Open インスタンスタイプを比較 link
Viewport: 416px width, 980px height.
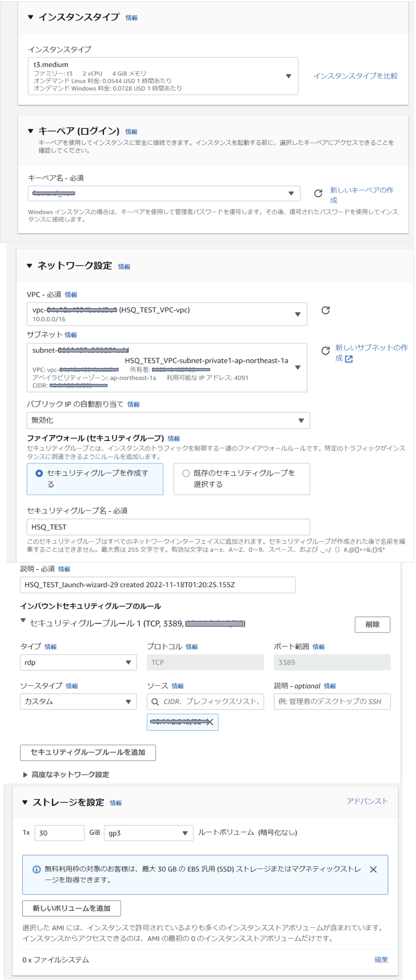click(355, 76)
